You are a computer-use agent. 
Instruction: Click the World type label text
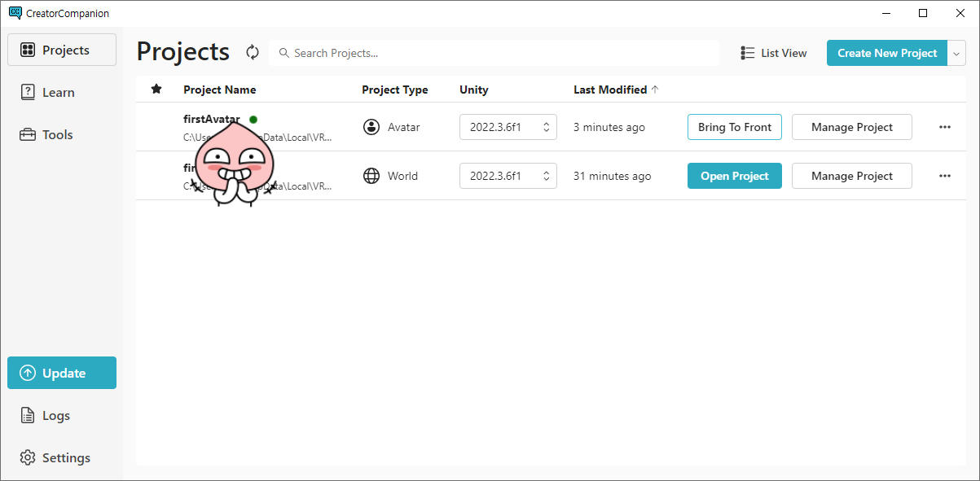402,176
